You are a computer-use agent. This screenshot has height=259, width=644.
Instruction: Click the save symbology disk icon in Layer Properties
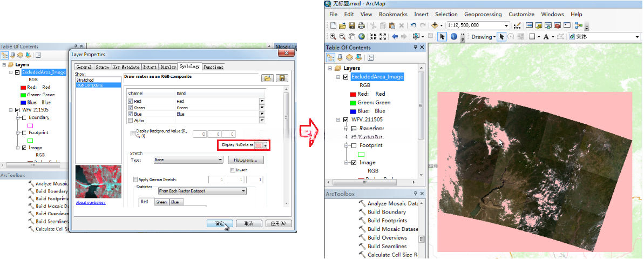point(282,78)
